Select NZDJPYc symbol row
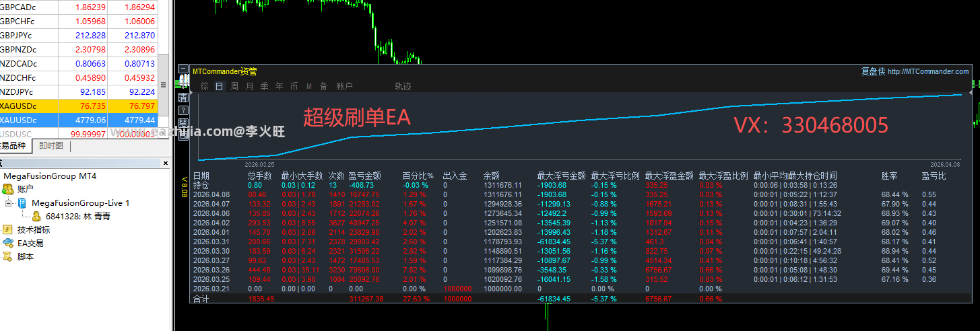The width and height of the screenshot is (980, 331). coord(79,91)
